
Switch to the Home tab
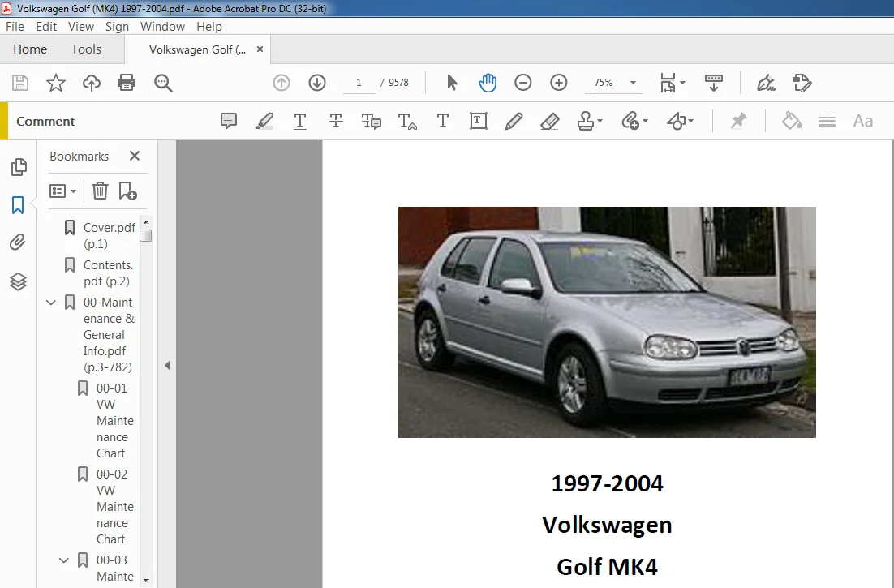pos(30,49)
